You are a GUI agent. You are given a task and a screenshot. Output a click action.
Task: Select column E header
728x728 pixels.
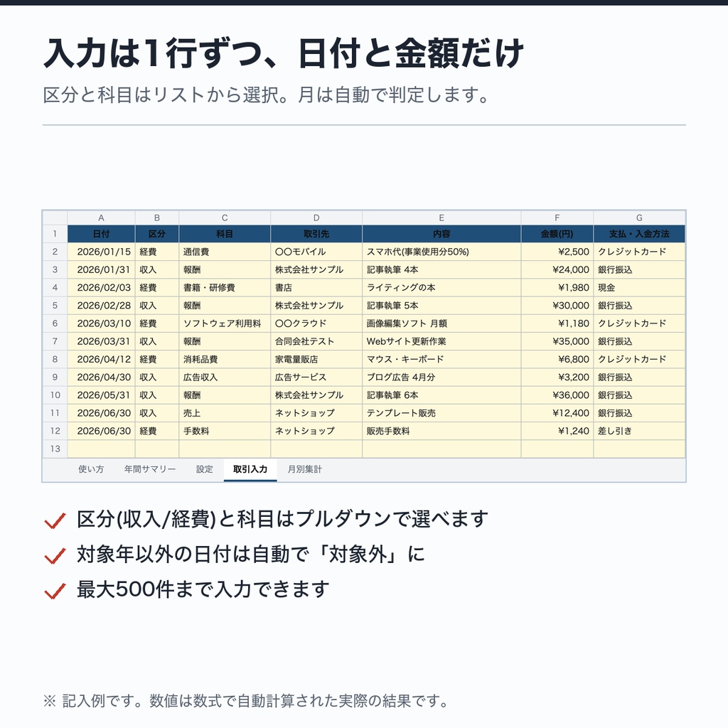point(441,218)
